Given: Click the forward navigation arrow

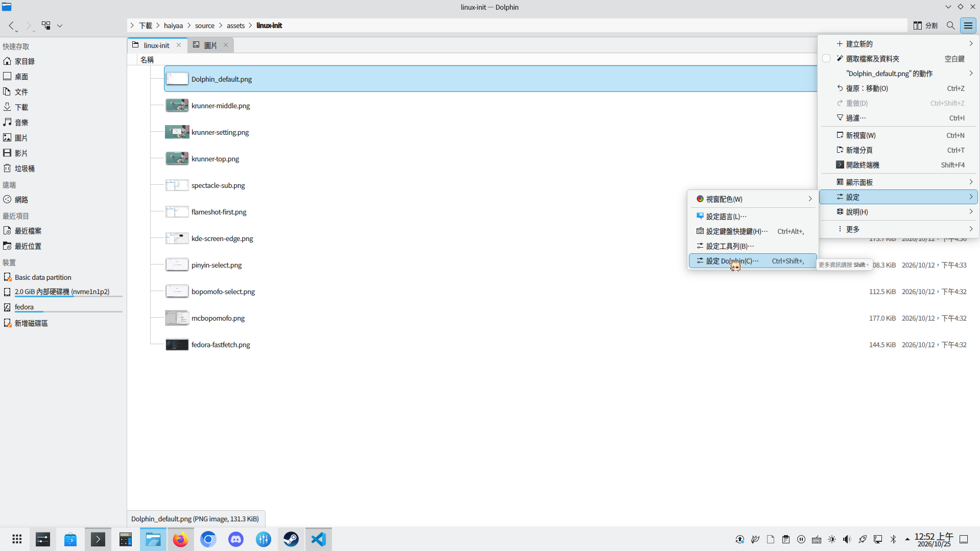Looking at the screenshot, I should pos(29,26).
